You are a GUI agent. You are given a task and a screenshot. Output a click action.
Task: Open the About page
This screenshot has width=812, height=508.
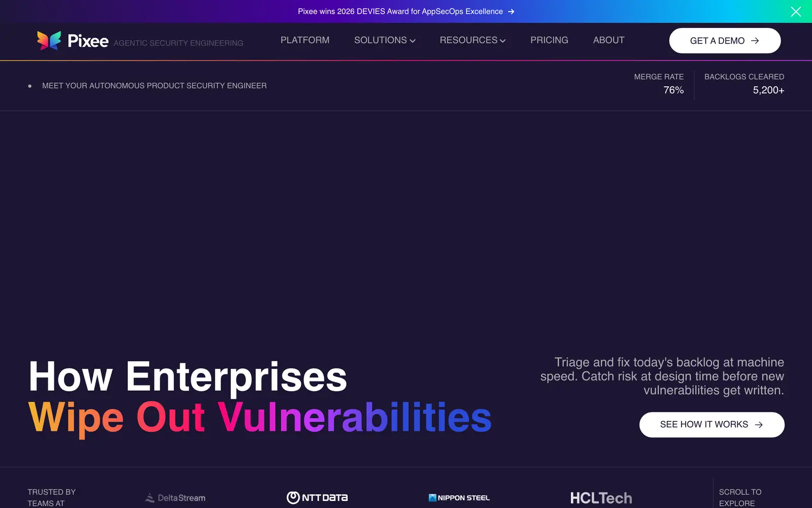608,40
